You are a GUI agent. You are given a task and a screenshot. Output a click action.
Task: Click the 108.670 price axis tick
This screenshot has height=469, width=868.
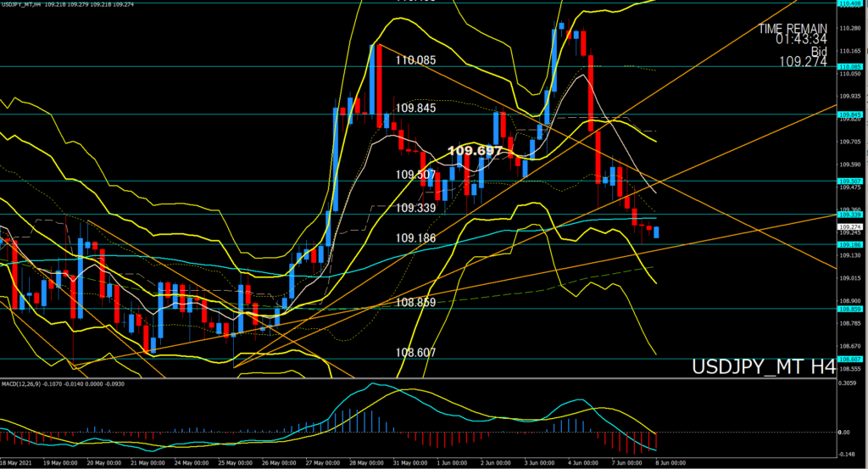849,346
